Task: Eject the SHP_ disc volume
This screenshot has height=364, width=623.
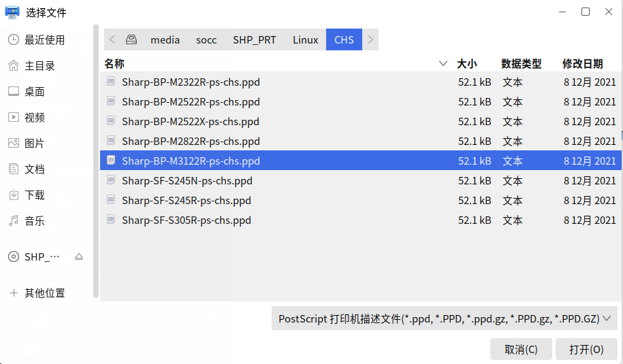Action: point(79,257)
